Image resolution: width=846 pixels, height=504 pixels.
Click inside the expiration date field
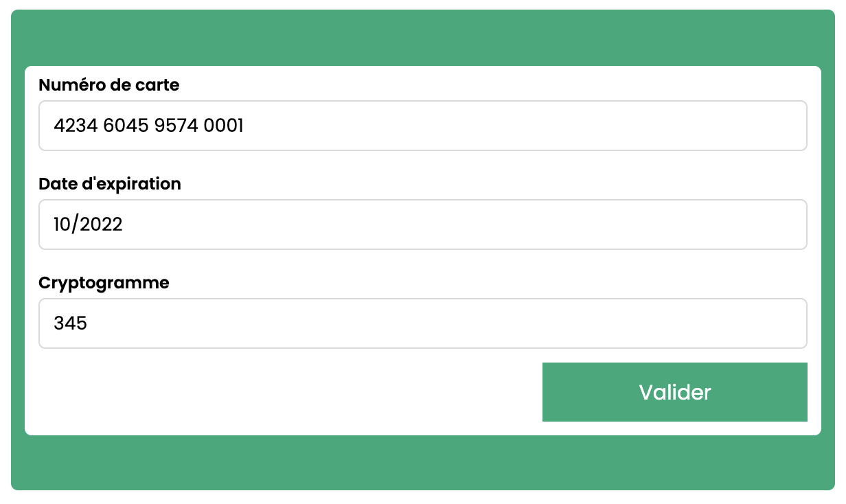point(422,224)
